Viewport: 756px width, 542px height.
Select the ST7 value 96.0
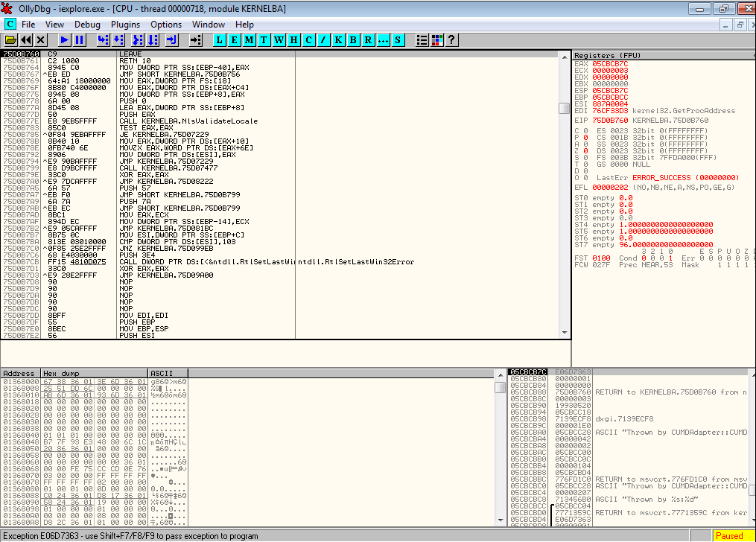(666, 244)
